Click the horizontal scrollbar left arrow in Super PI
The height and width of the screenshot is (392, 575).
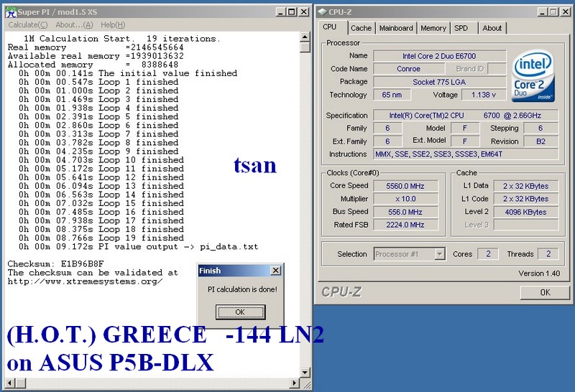point(9,383)
